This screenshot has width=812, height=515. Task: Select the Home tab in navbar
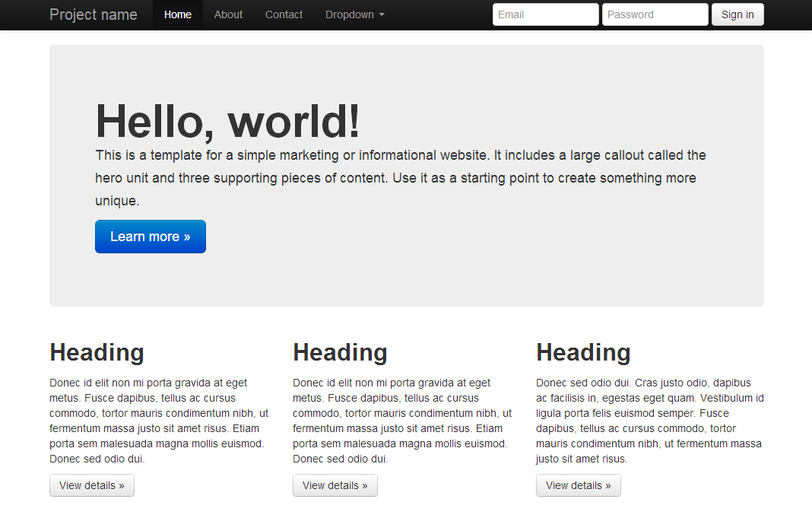pyautogui.click(x=177, y=14)
